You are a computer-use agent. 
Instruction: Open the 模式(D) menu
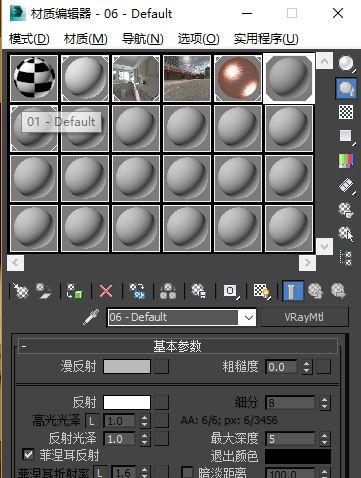[x=29, y=39]
